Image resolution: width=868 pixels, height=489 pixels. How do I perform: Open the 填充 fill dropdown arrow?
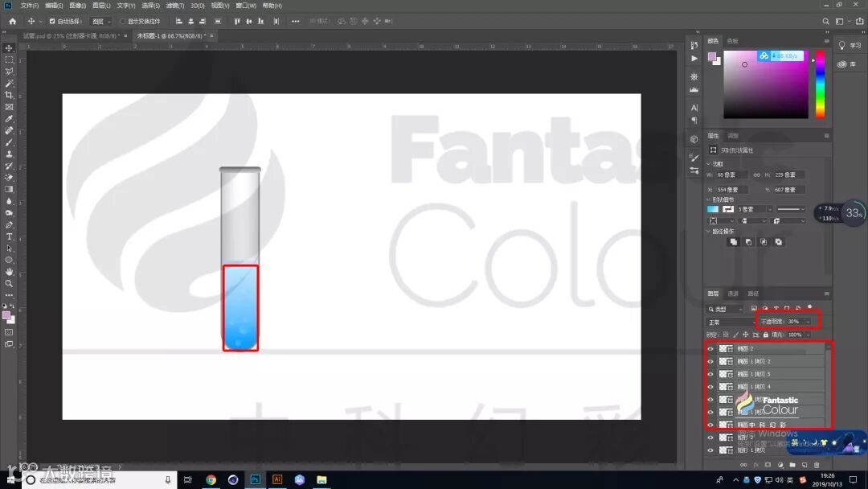(x=809, y=335)
